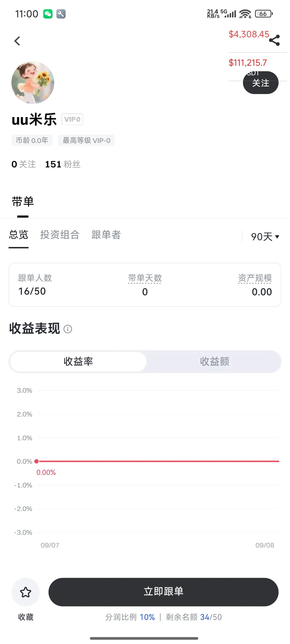Open info icon beside 收益表现
Image resolution: width=290 pixels, height=644 pixels.
pos(68,329)
